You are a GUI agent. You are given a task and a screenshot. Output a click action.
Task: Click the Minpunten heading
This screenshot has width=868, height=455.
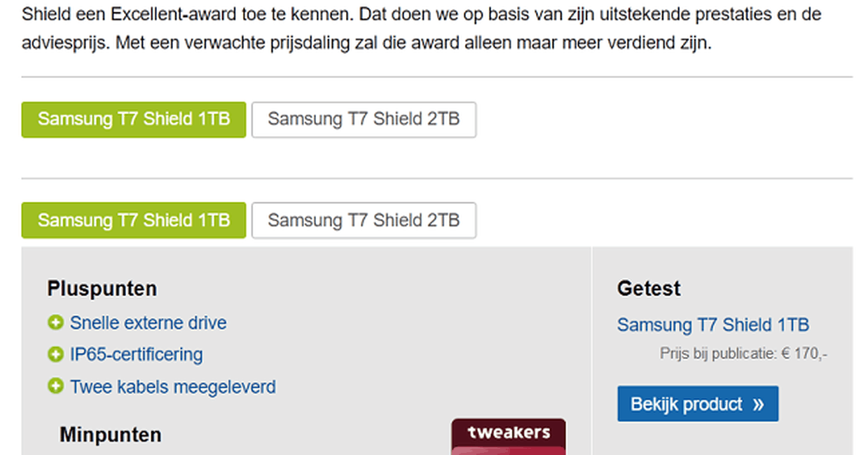click(x=111, y=435)
